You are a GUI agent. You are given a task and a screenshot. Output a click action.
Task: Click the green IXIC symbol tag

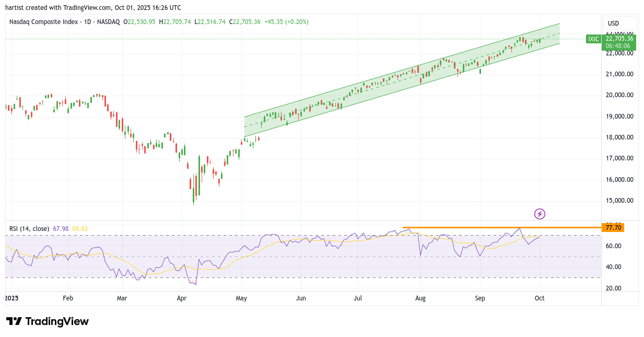(593, 39)
